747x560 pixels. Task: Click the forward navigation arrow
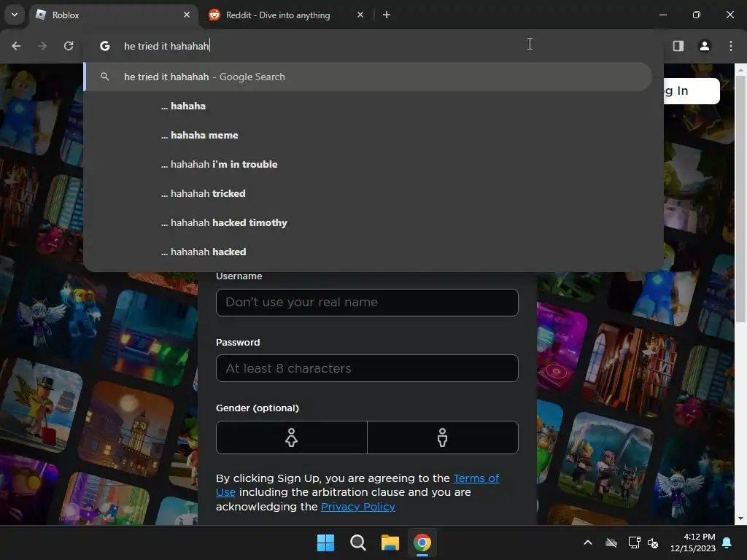(x=42, y=46)
